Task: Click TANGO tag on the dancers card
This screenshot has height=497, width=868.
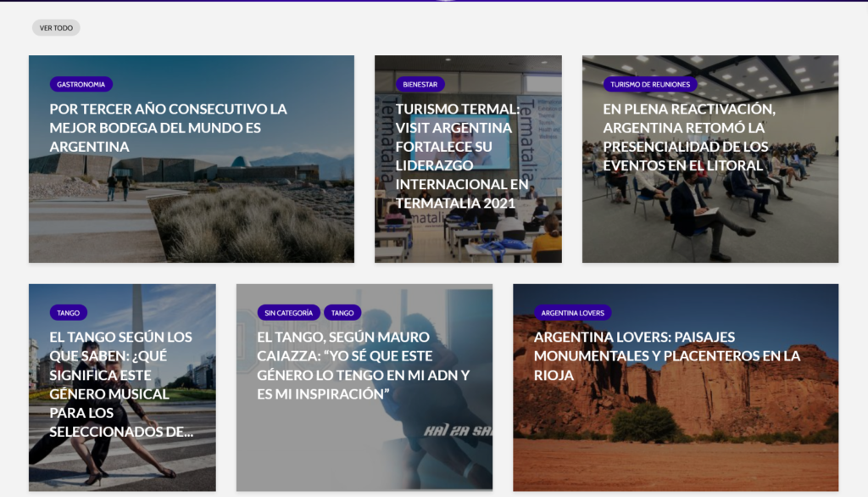Action: pyautogui.click(x=69, y=313)
